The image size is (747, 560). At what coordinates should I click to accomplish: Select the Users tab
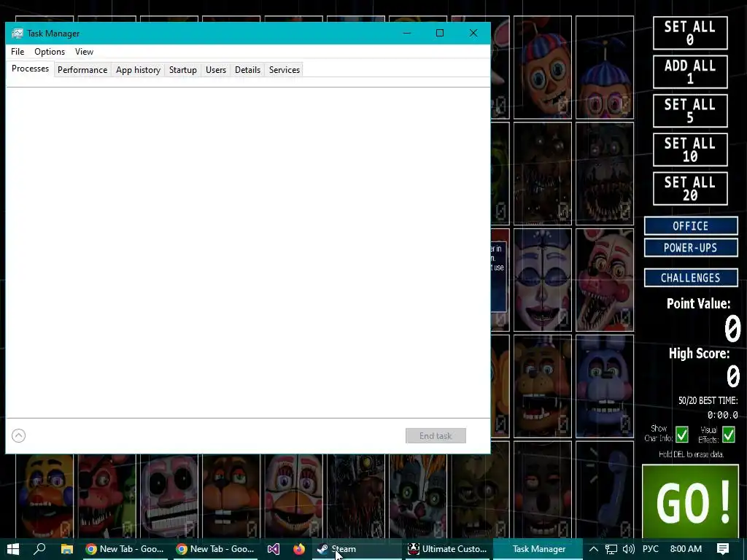coord(216,69)
